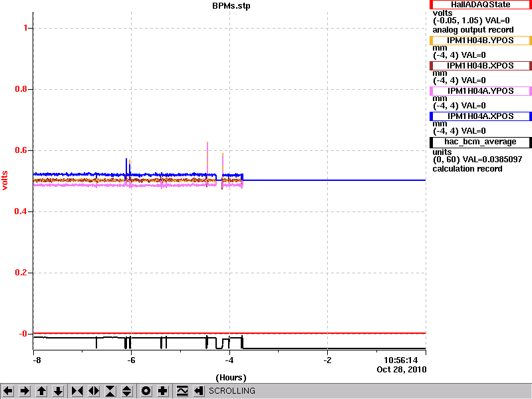
Task: Pan the plot left with the arrow button
Action: coord(8,391)
